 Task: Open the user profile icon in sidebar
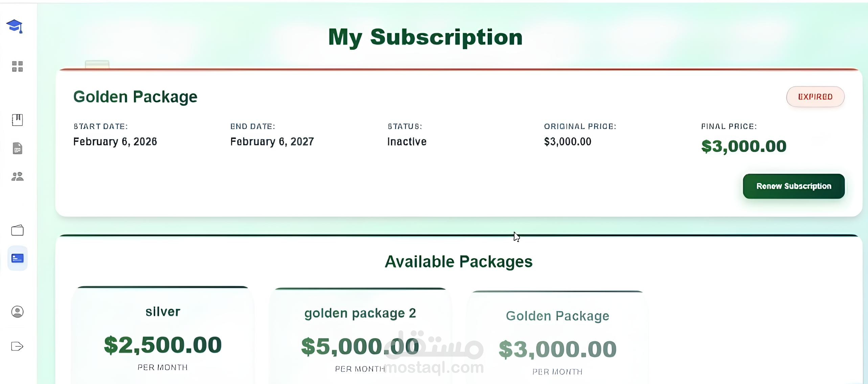click(x=17, y=312)
